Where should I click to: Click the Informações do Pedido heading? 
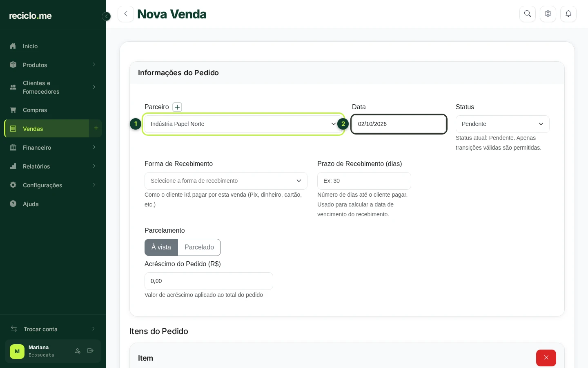(x=178, y=73)
